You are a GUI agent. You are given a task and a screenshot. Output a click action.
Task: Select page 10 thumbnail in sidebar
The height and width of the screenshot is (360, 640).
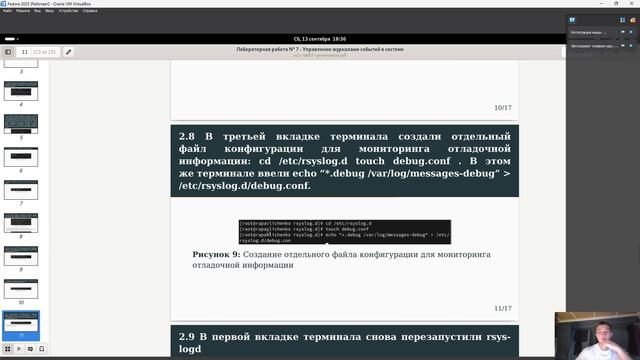[21, 289]
